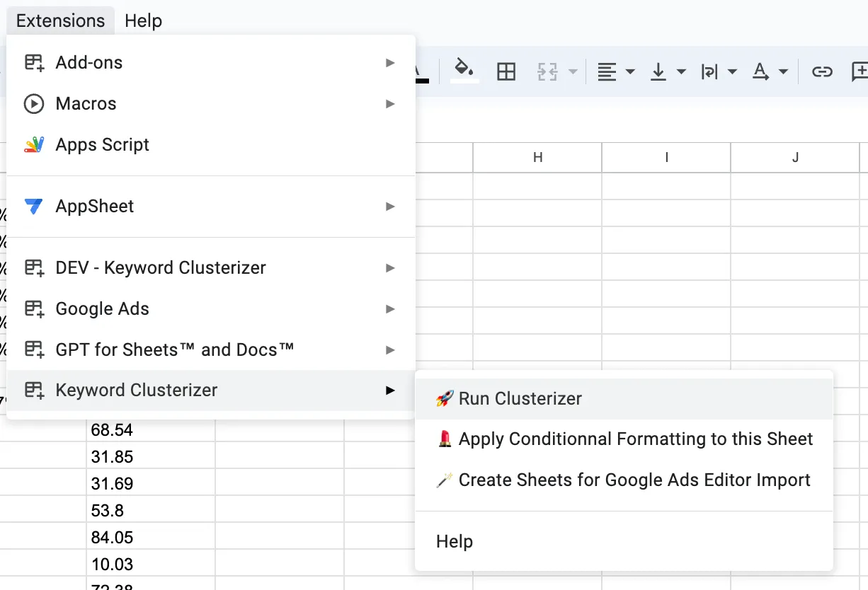This screenshot has width=868, height=590.
Task: Click the Horizontal align icon
Action: point(607,71)
